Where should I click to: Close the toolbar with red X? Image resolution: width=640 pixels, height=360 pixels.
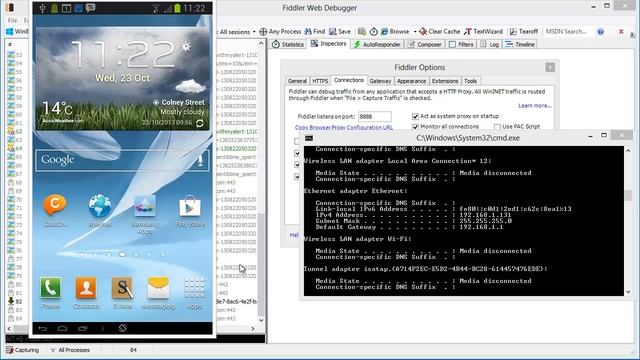point(621,31)
